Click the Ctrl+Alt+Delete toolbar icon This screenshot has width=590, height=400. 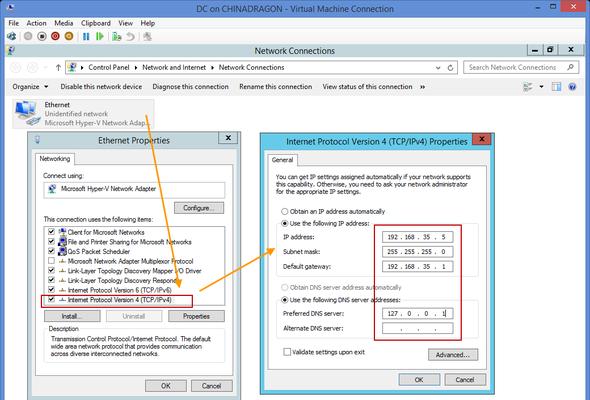(12, 37)
